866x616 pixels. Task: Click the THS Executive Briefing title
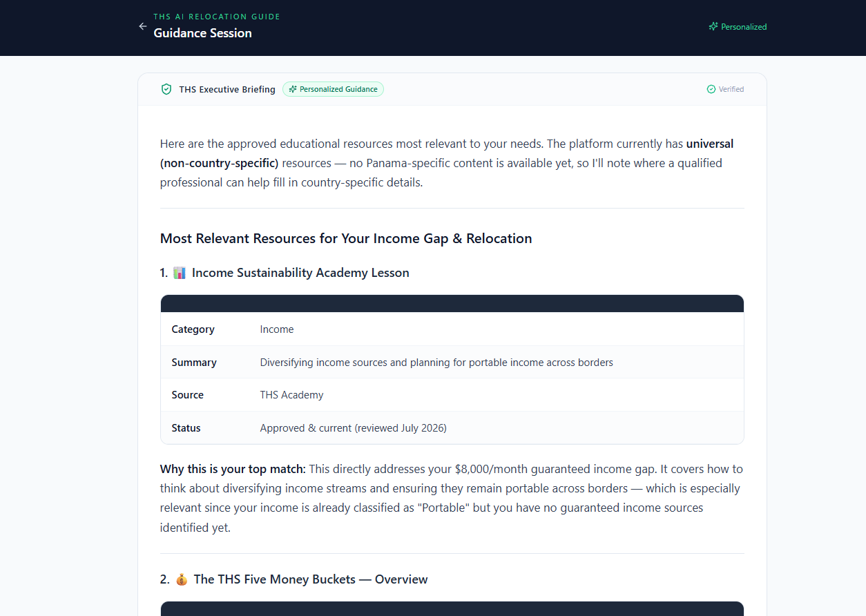pos(227,89)
